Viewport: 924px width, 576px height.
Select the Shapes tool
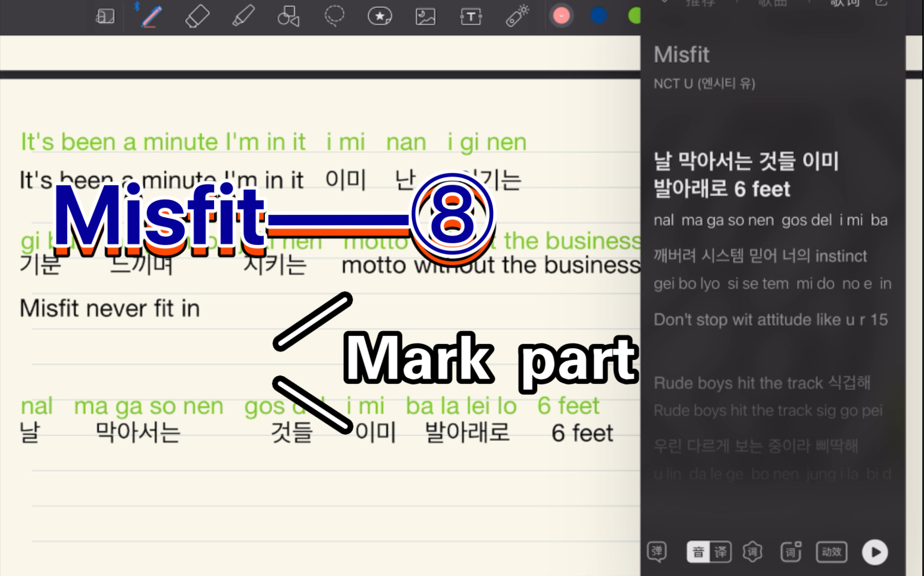(288, 17)
